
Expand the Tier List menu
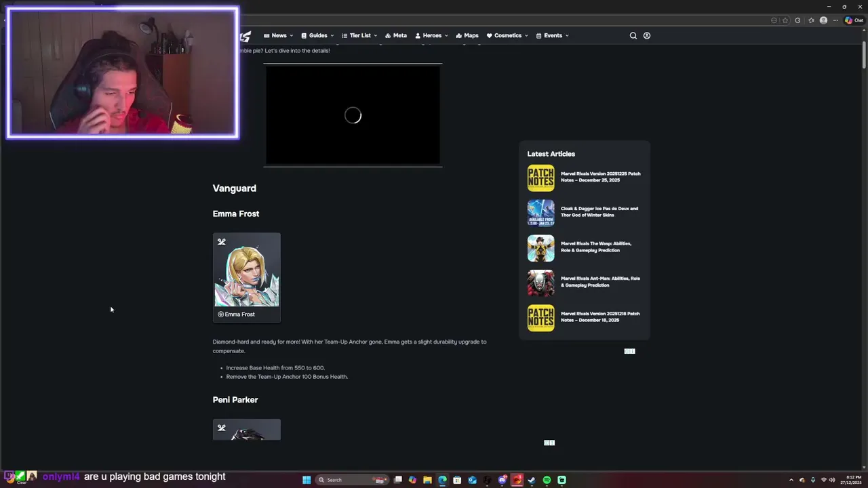point(359,36)
